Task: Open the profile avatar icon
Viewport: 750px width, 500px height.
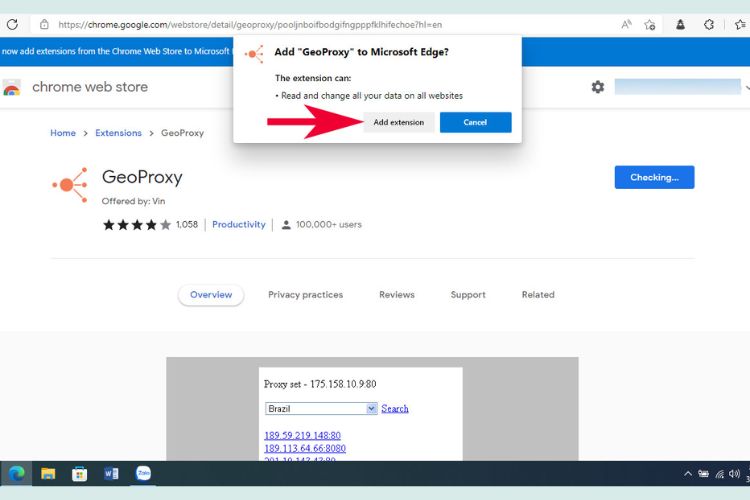Action: pos(680,24)
